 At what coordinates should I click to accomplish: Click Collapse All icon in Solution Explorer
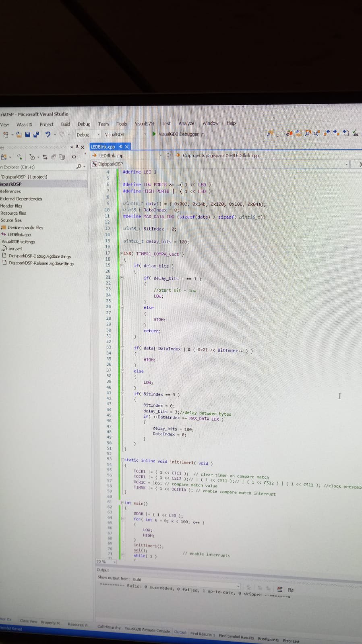[x=53, y=157]
